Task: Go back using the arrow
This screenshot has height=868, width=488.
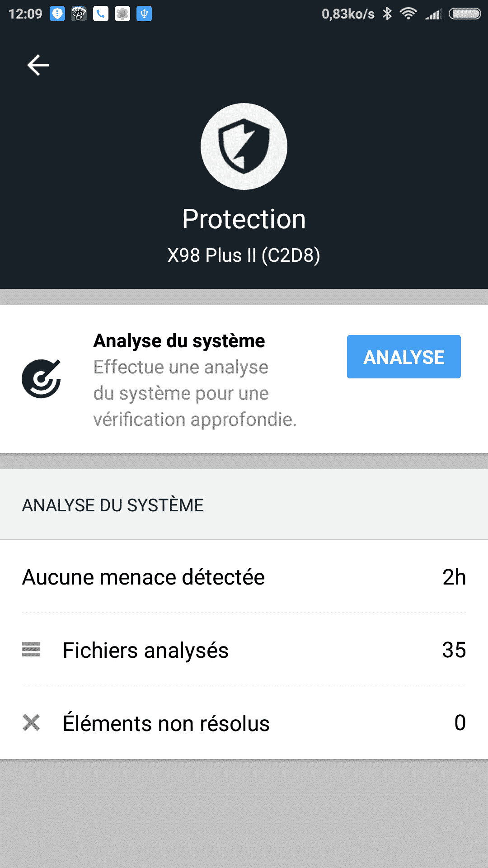Action: tap(38, 65)
